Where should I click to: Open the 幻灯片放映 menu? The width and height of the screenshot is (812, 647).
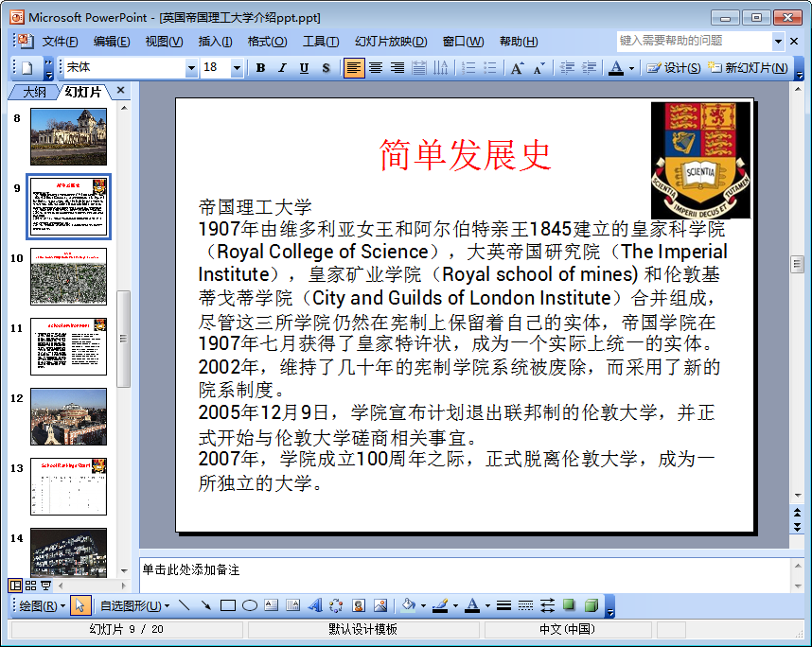point(391,42)
